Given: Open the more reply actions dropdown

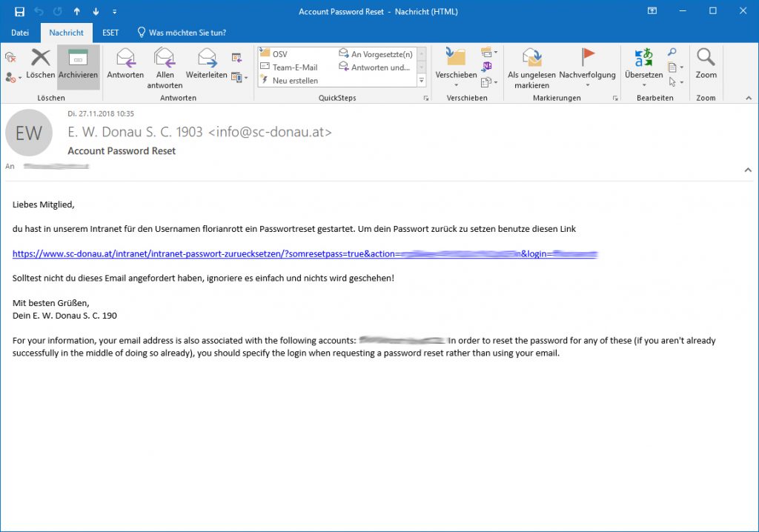Looking at the screenshot, I should pyautogui.click(x=239, y=77).
